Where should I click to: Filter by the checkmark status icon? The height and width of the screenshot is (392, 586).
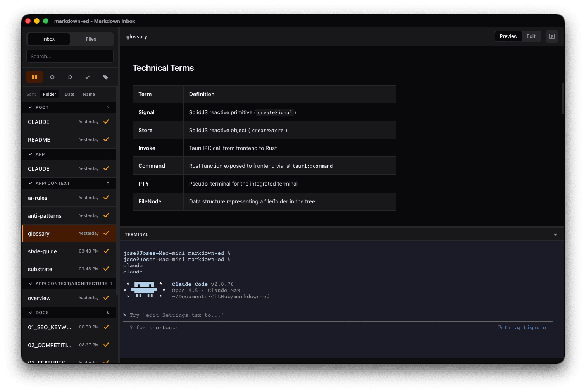88,77
